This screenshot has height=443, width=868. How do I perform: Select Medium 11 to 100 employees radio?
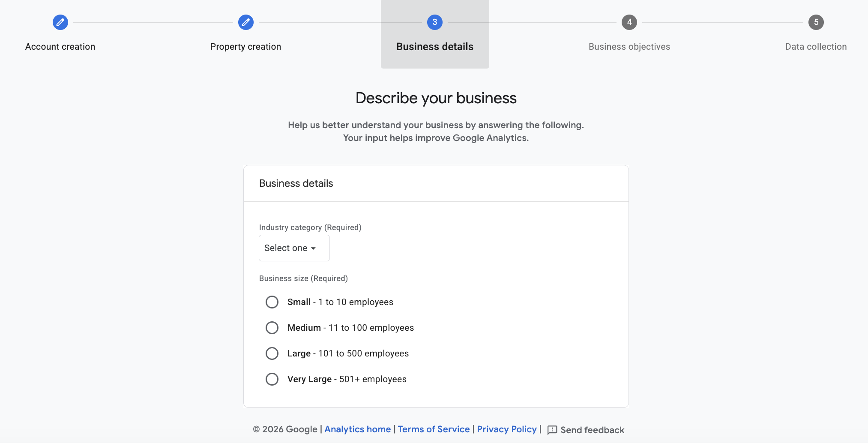click(x=272, y=328)
